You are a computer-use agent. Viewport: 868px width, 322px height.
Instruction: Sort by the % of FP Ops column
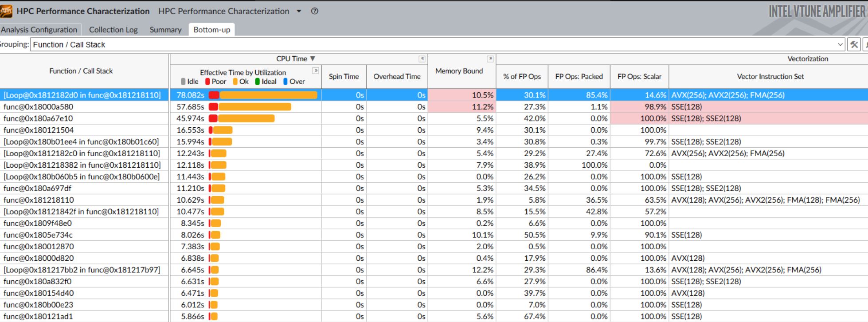[522, 76]
